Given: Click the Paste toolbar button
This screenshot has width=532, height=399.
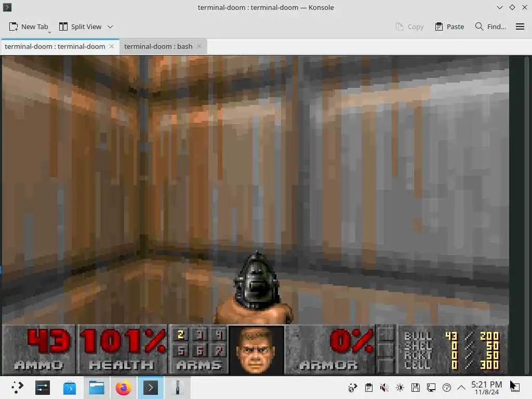Looking at the screenshot, I should 449,26.
